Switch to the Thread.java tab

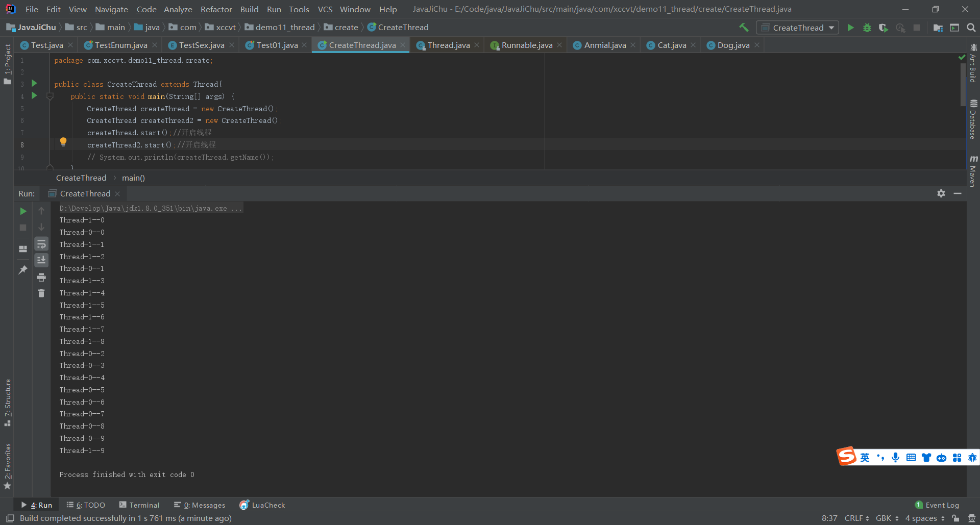(448, 45)
